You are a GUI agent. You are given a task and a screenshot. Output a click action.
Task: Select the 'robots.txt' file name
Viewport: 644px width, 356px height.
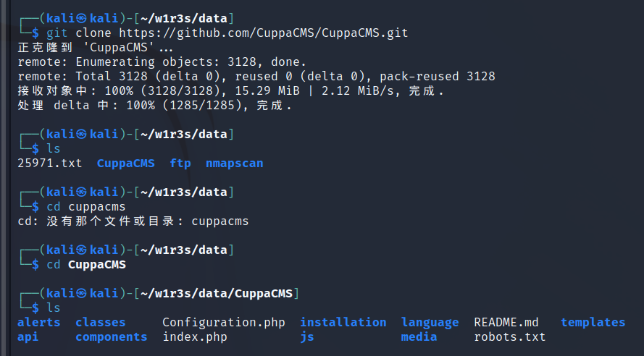point(510,337)
